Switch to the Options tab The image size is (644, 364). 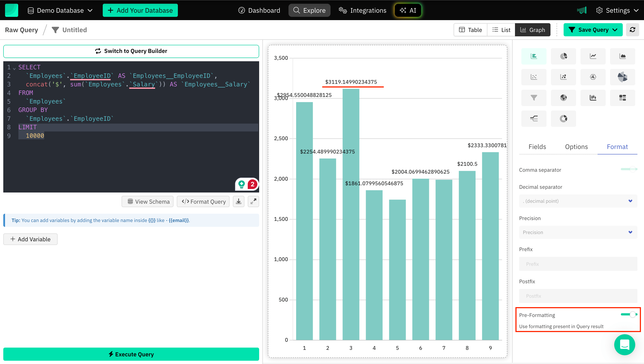pyautogui.click(x=576, y=147)
